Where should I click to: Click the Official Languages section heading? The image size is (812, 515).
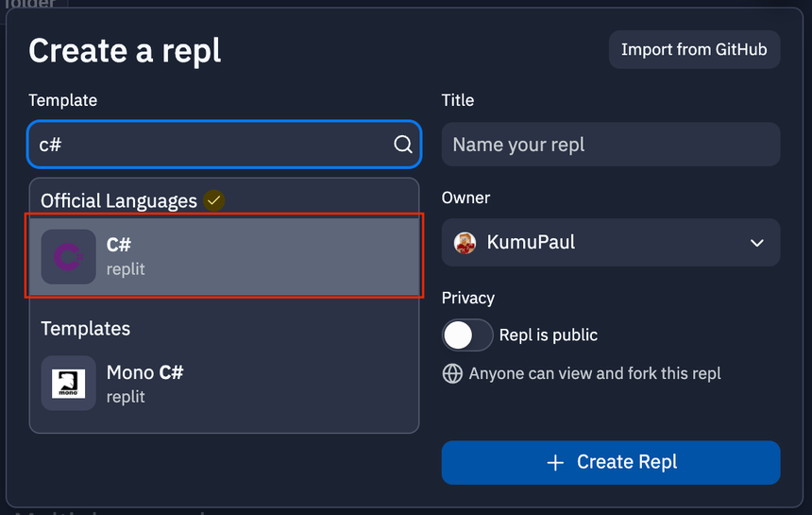click(x=118, y=200)
